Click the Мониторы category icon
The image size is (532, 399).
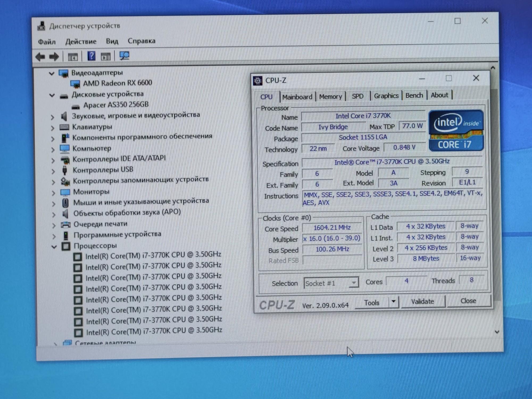[x=65, y=192]
